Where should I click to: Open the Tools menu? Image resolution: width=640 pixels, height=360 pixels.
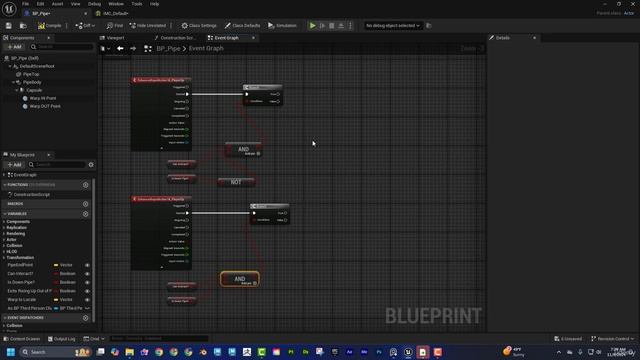tap(137, 4)
